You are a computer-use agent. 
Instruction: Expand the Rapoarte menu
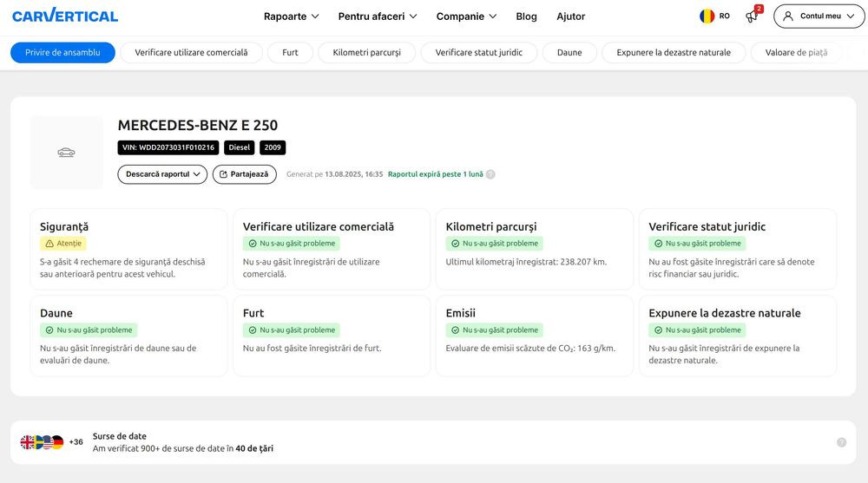coord(292,16)
